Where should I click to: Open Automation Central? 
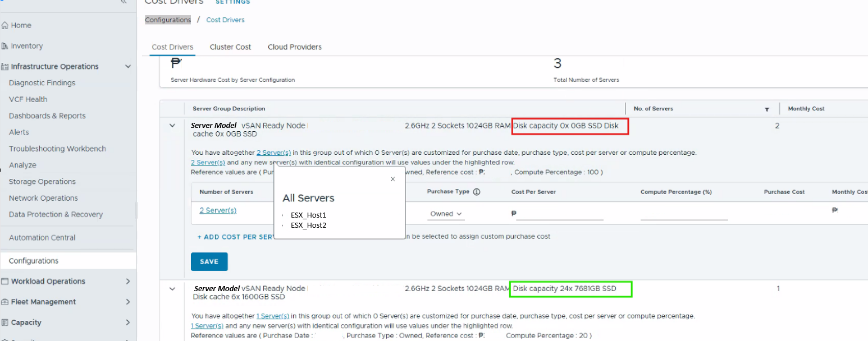click(x=42, y=238)
